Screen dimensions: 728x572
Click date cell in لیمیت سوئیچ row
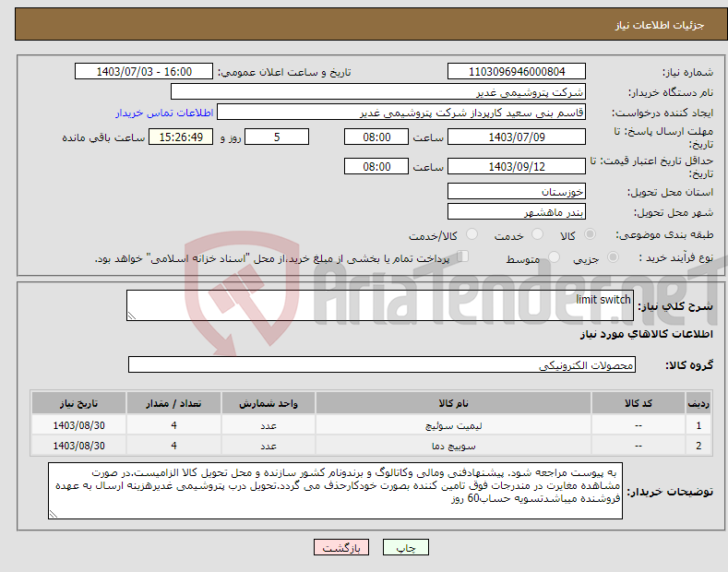[x=79, y=425]
